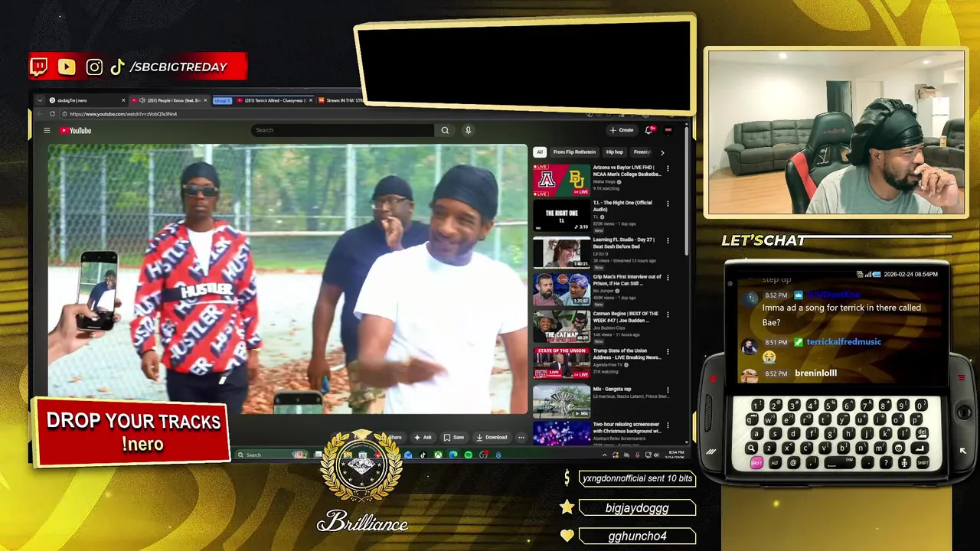Open options menu for T.I. Right One video
The width and height of the screenshot is (980, 551).
(668, 204)
